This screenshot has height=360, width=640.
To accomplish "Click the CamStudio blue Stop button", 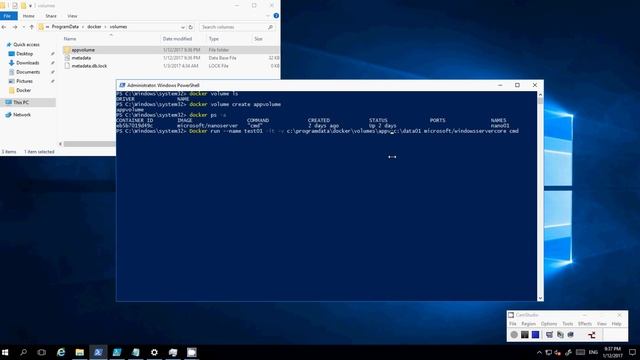I will (x=535, y=335).
